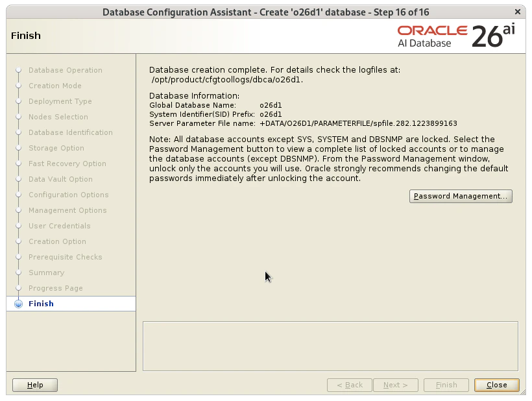This screenshot has height=401, width=532.
Task: Click the disabled Finish button
Action: [x=446, y=385]
